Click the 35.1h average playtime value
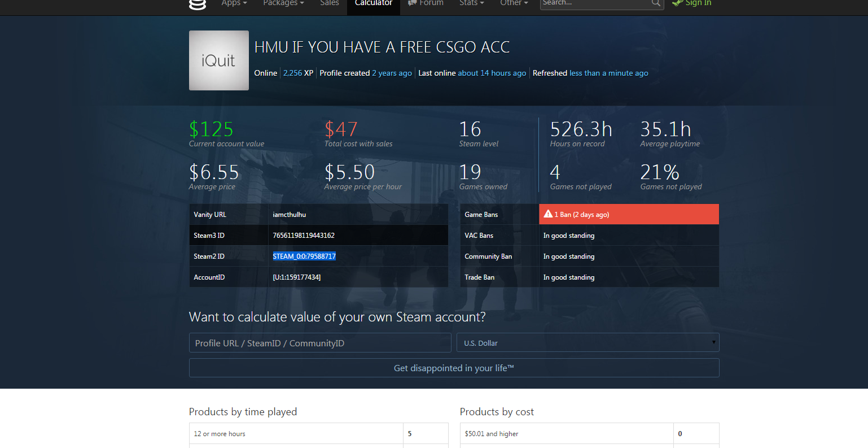The height and width of the screenshot is (448, 868). click(x=665, y=129)
